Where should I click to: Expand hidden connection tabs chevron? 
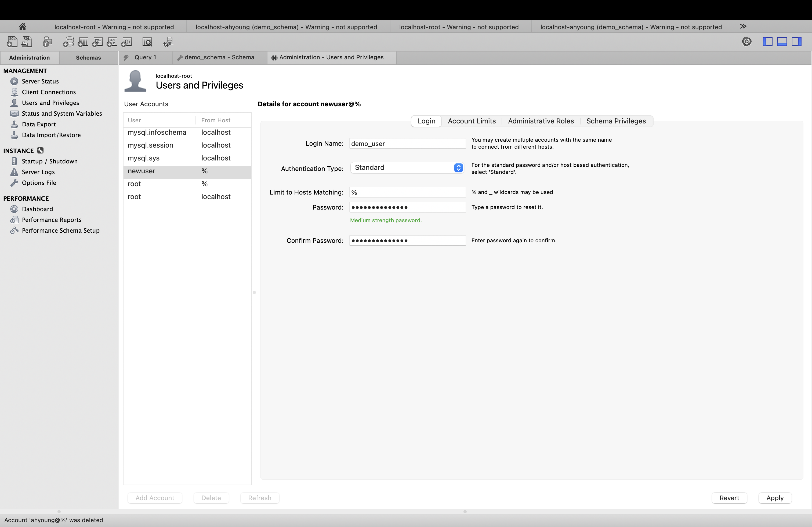(743, 26)
